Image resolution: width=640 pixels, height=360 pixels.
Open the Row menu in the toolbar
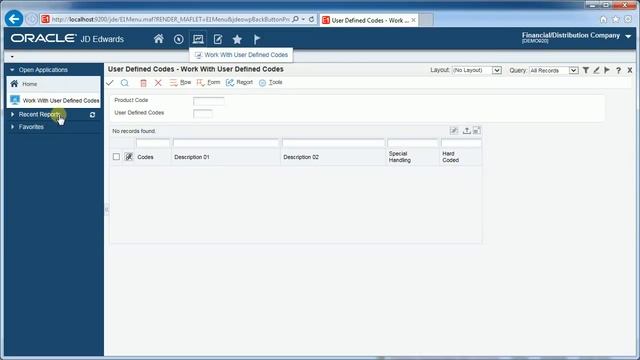[180, 82]
